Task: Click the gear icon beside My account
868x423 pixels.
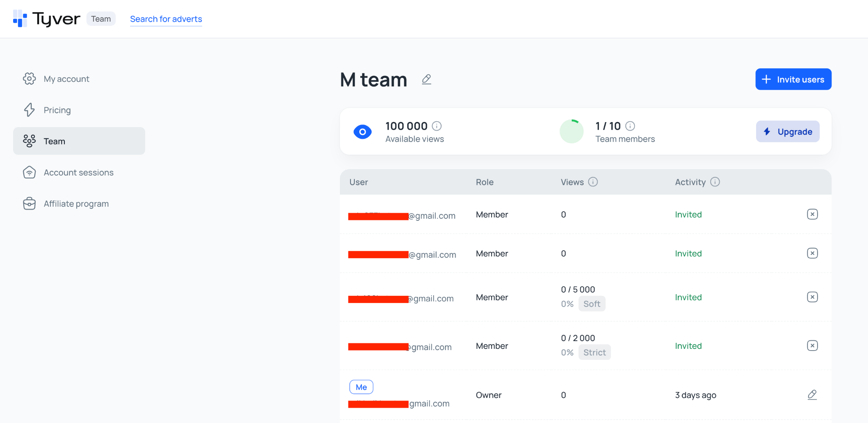Action: pos(29,78)
